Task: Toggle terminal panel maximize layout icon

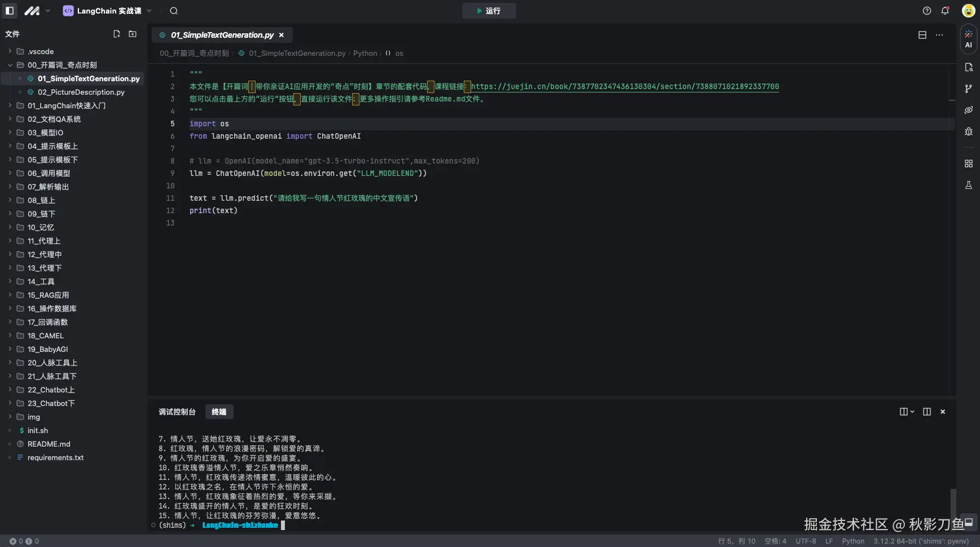Action: pos(926,412)
